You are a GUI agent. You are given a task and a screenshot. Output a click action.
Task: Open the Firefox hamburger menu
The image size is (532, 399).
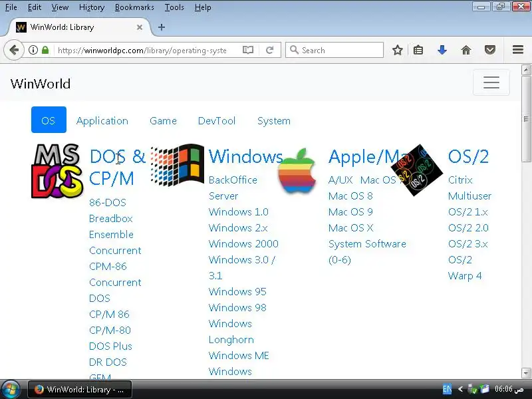[x=518, y=50]
